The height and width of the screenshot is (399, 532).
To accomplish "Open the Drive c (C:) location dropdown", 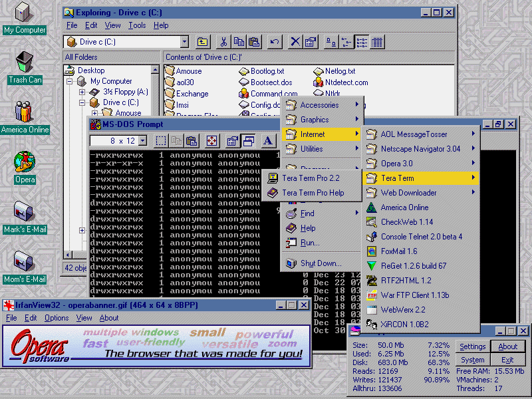I will (184, 42).
